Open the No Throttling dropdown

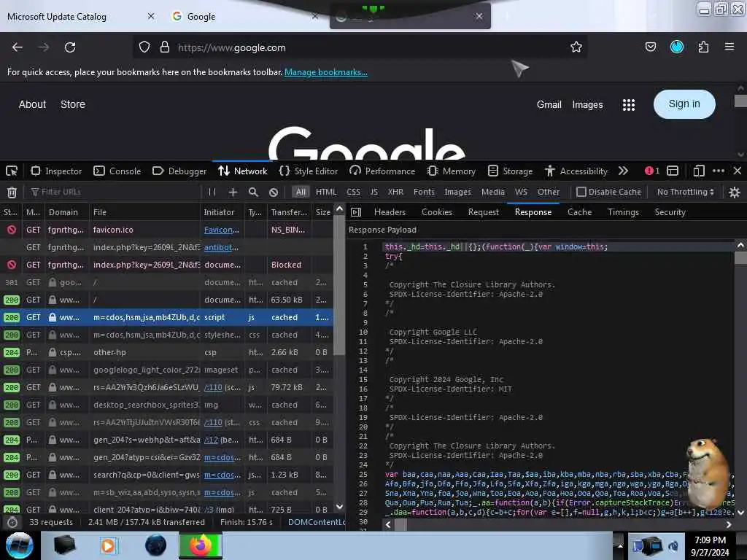click(x=686, y=192)
